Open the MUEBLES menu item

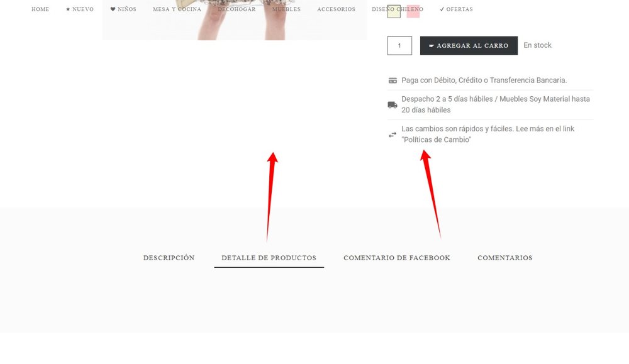pos(286,9)
